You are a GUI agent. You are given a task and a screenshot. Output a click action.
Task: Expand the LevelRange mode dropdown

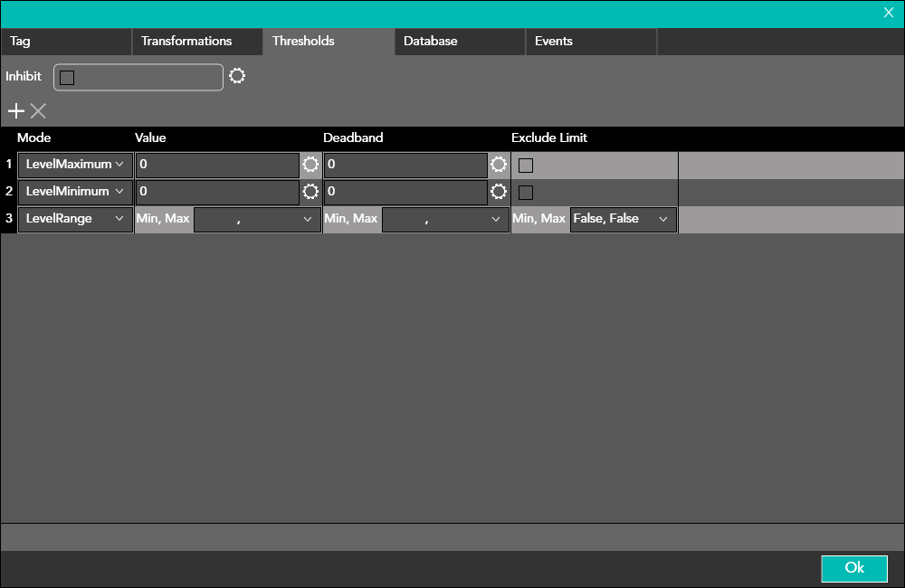click(x=75, y=219)
